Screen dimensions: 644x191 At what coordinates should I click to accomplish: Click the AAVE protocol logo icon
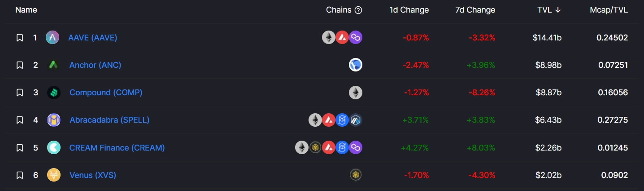(x=52, y=38)
